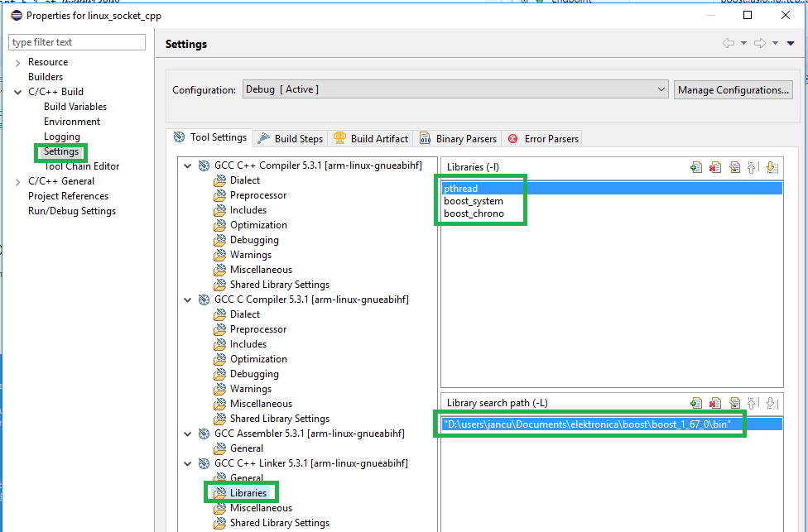Expand the C/C++ General node
This screenshot has height=532, width=808.
pyautogui.click(x=18, y=181)
